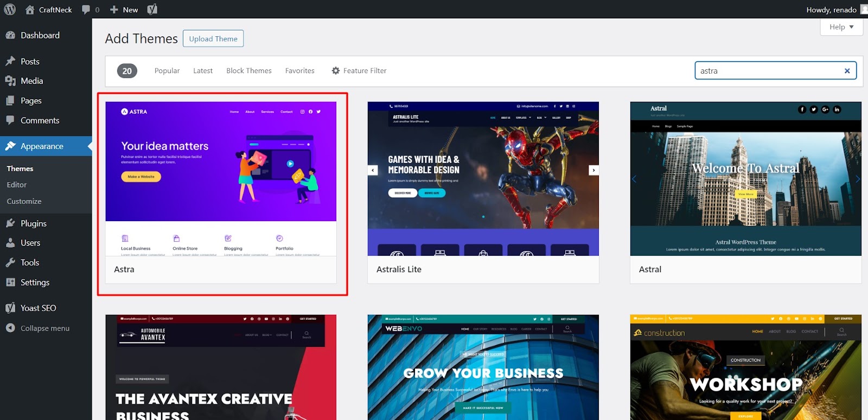Clear the astra search with X

[847, 70]
